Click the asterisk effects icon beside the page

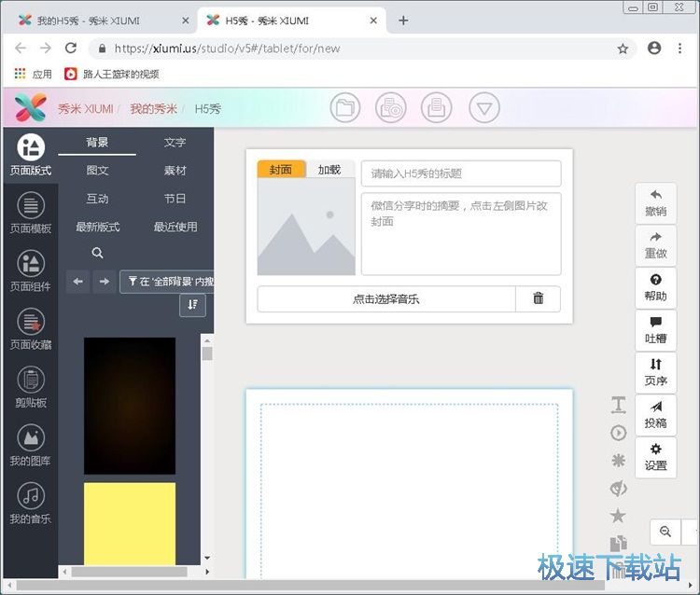(618, 461)
